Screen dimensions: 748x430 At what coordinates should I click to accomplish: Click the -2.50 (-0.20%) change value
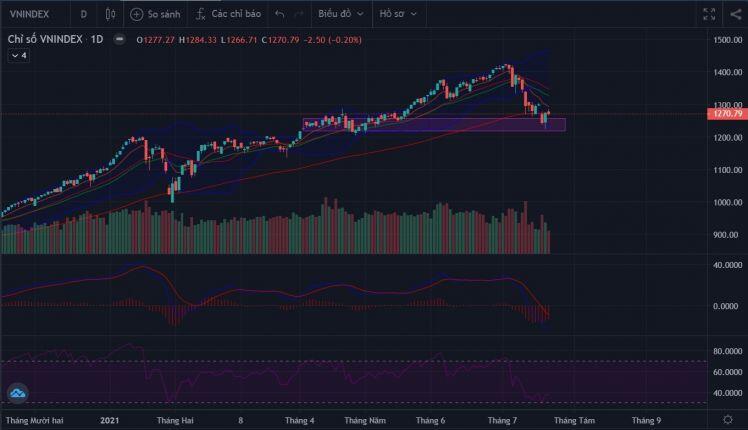[x=332, y=40]
